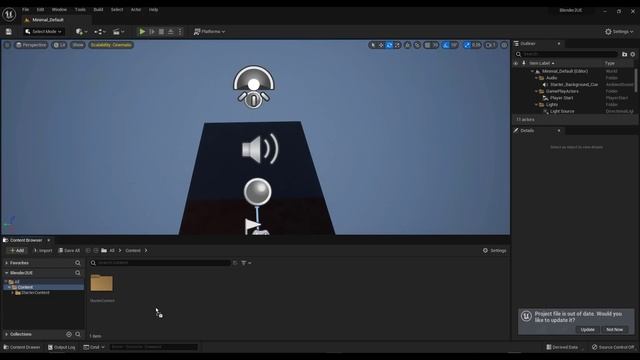
Task: Activate the scale tool in viewport
Action: [397, 45]
